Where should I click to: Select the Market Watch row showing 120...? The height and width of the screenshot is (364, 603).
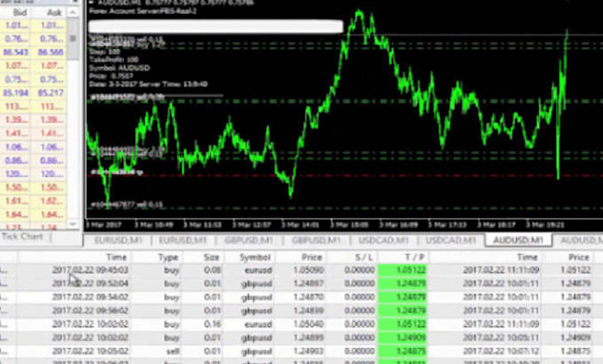(x=34, y=174)
